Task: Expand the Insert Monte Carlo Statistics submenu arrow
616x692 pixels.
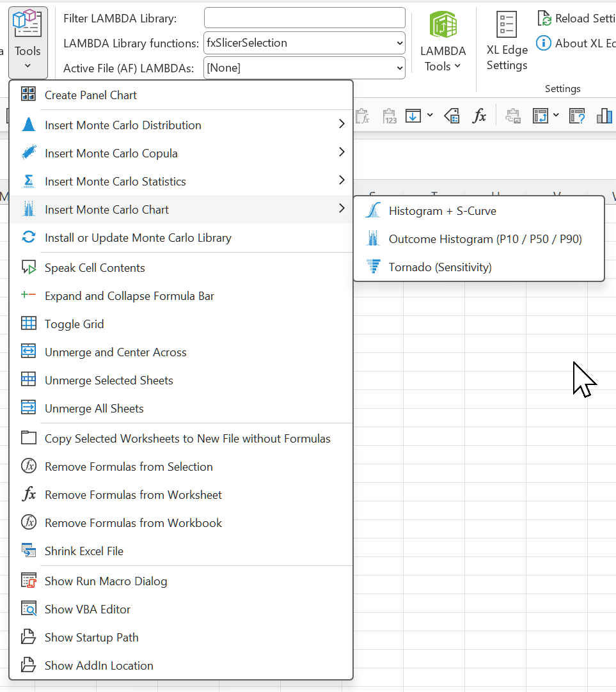Action: click(341, 180)
